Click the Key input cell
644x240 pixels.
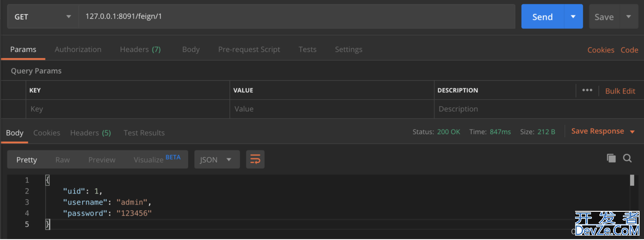(x=128, y=109)
